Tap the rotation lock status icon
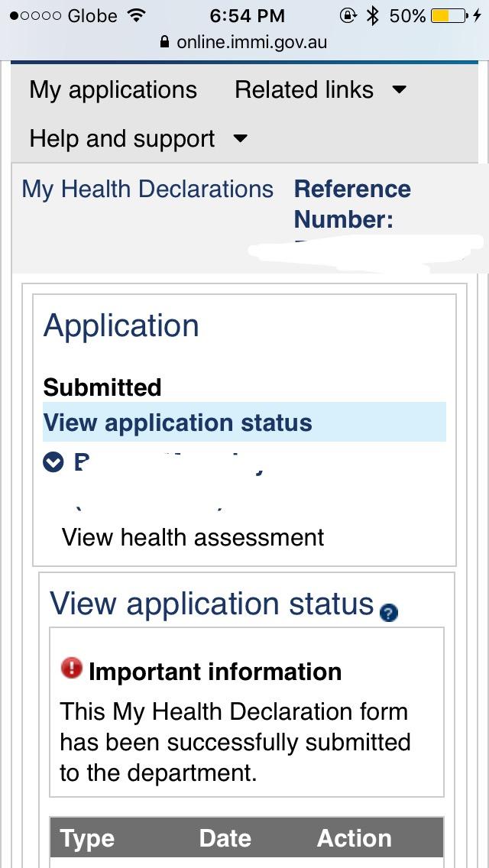 click(x=348, y=15)
